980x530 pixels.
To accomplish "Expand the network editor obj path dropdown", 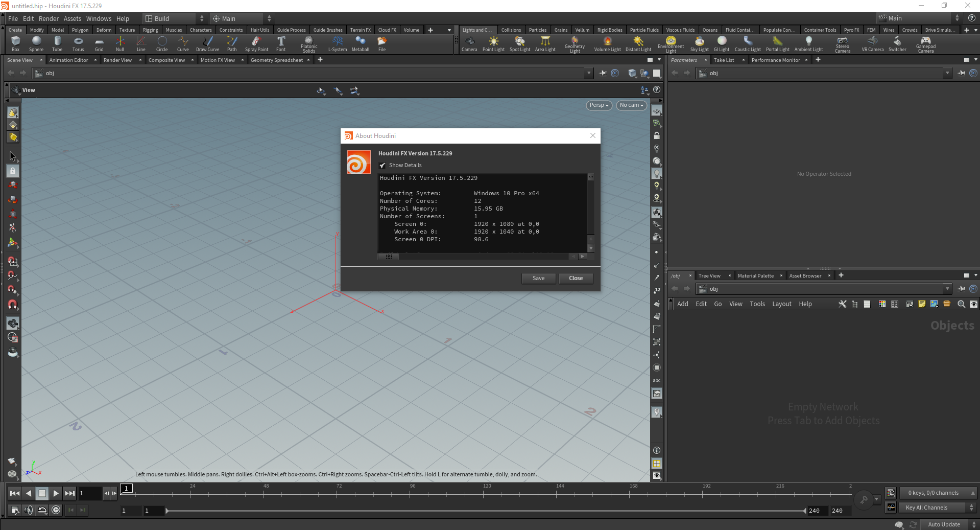I will tap(947, 289).
